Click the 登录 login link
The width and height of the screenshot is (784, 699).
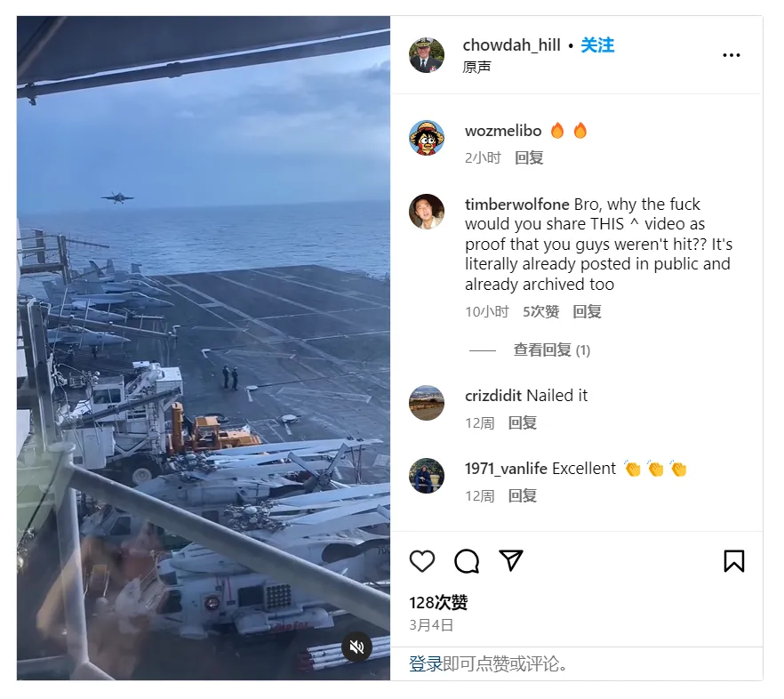(426, 664)
